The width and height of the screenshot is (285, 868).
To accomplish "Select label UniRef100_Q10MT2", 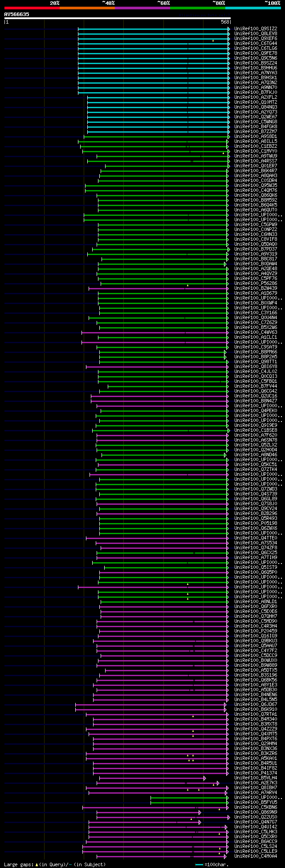I will [x=256, y=102].
